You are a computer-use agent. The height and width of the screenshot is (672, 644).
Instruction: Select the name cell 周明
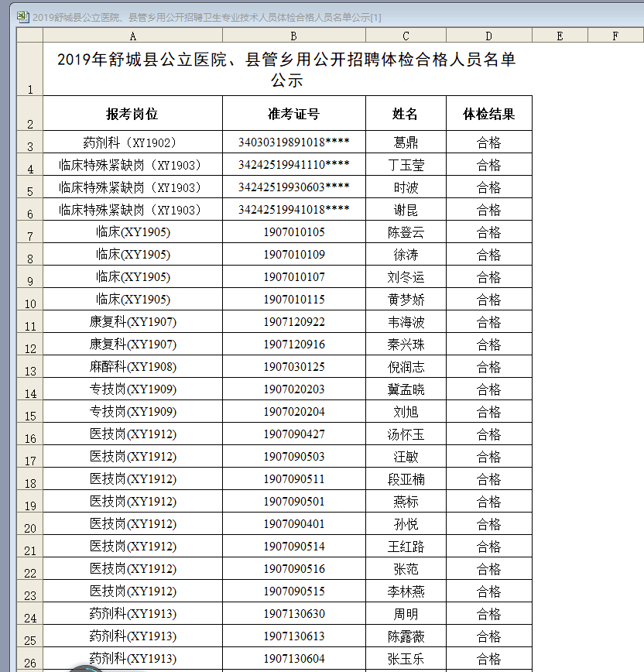(406, 613)
